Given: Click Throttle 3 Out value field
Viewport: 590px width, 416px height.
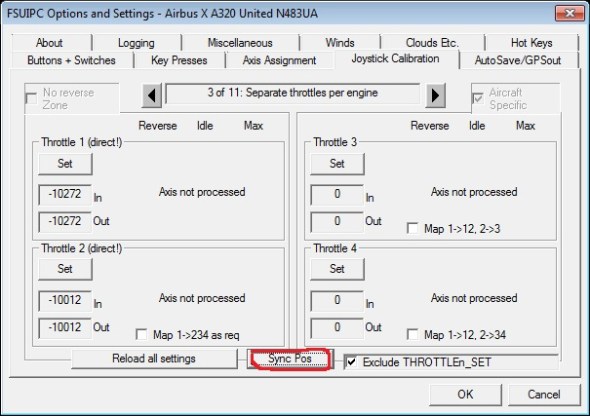Looking at the screenshot, I should (337, 221).
